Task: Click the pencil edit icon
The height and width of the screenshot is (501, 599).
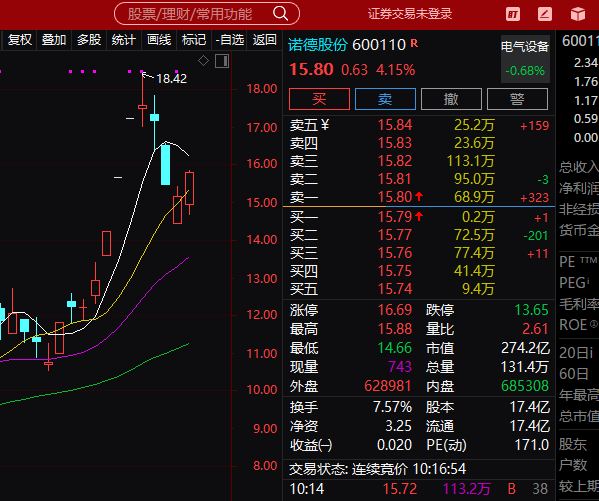Action: point(545,15)
